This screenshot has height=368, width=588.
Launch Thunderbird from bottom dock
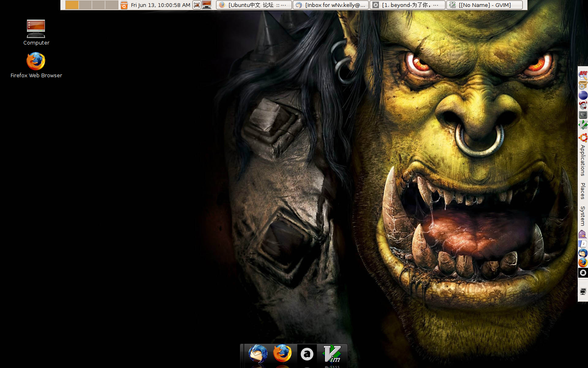pyautogui.click(x=258, y=354)
